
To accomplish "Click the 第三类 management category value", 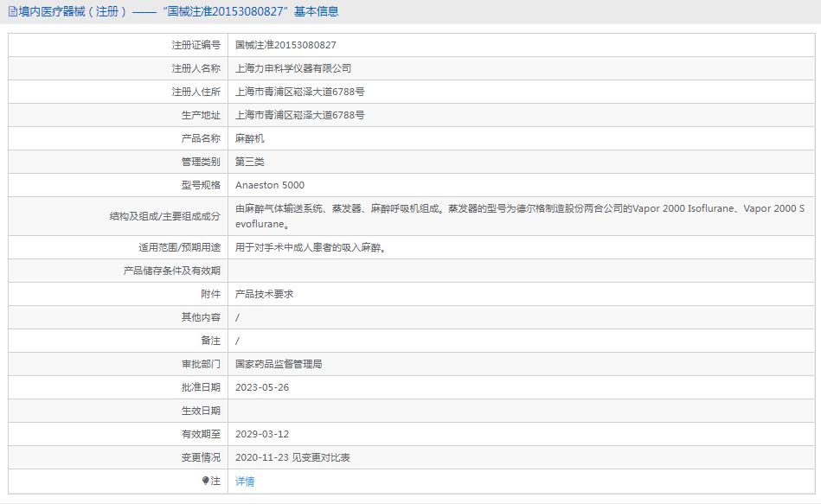I will click(250, 162).
